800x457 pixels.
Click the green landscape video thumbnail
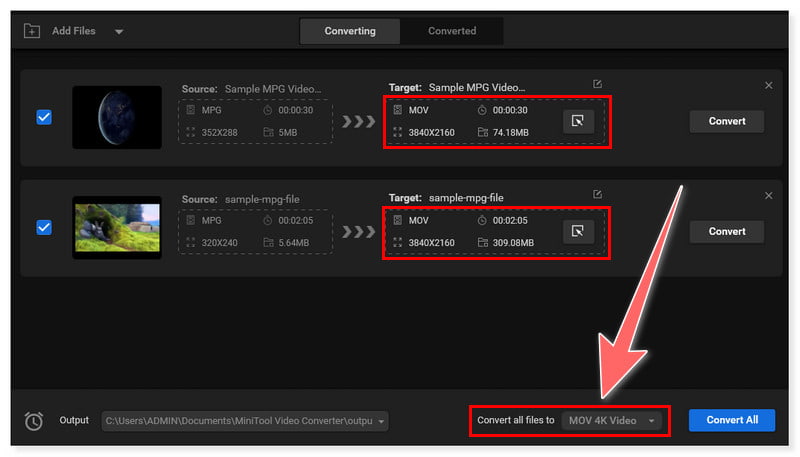(117, 228)
